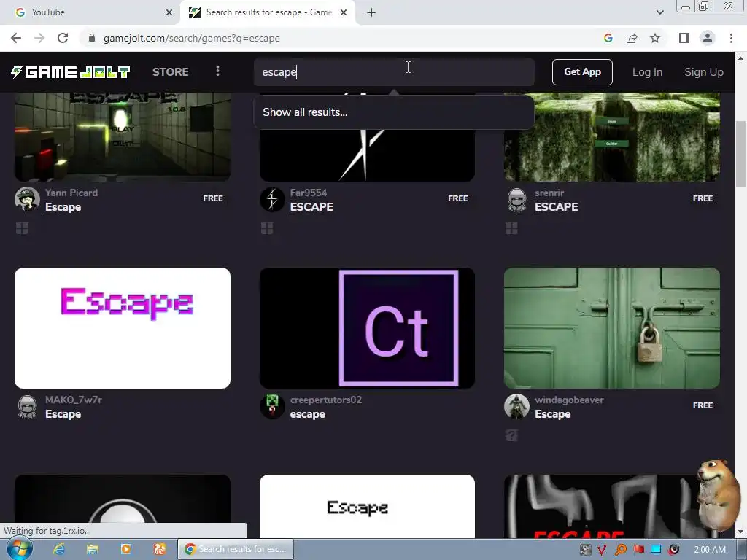
Task: Toggle the browser side panel
Action: click(x=684, y=38)
